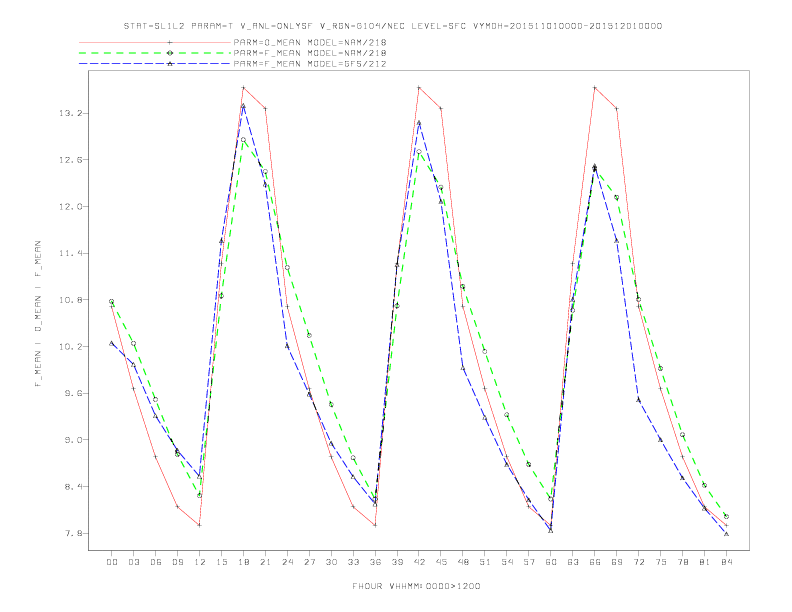
Task: Click blue GFS triangle marker at hour 72
Action: (x=638, y=400)
